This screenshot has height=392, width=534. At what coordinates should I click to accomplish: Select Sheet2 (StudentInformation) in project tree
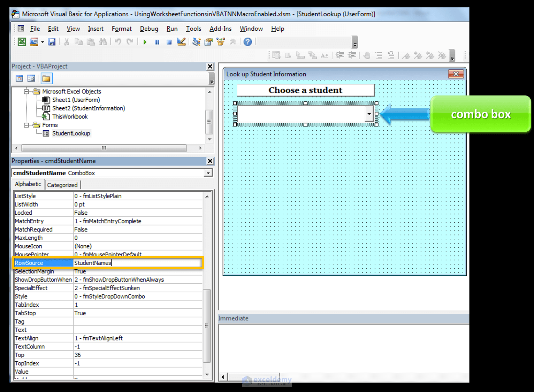[x=88, y=108]
